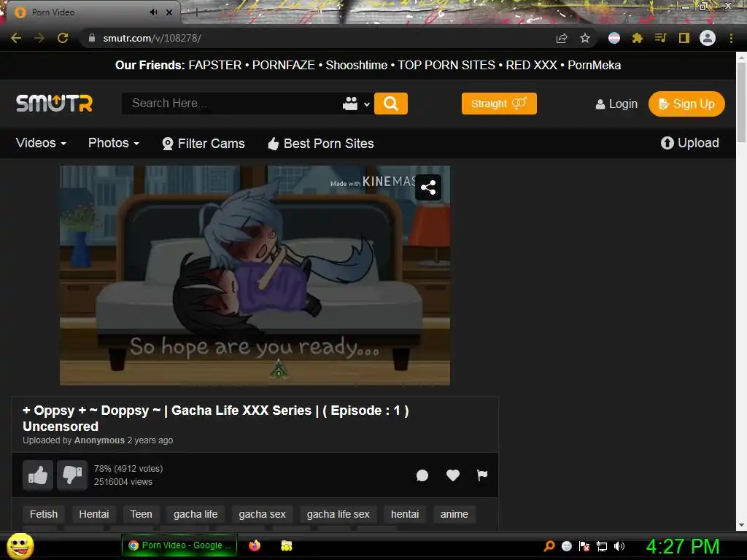Screen dimensions: 747x560
Task: Expand the Videos menu
Action: click(x=41, y=143)
